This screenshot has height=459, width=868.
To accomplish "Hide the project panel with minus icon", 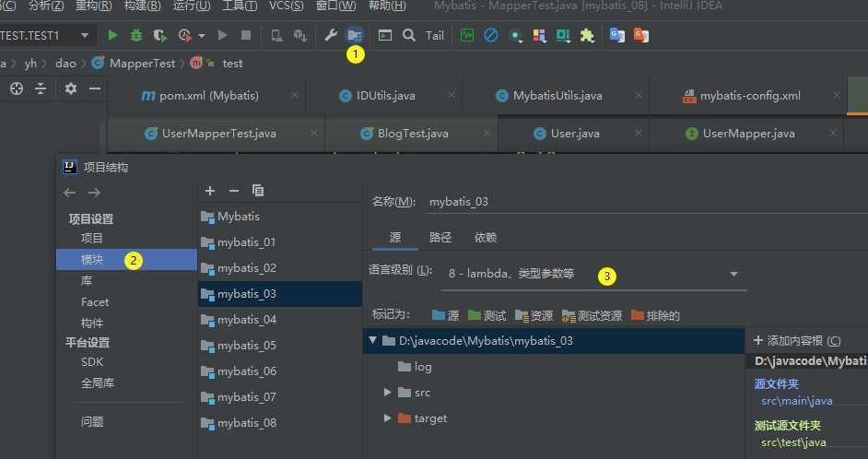I will 95,88.
